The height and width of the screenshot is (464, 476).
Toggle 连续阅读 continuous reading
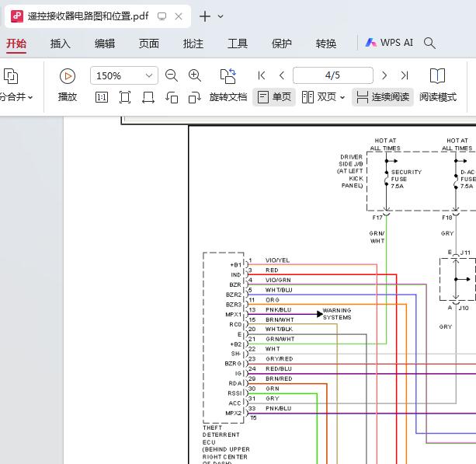click(383, 97)
